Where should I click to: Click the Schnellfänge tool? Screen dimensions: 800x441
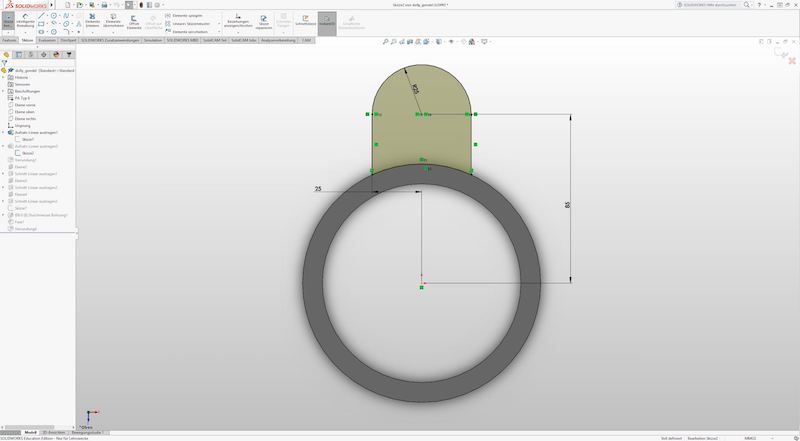point(306,20)
